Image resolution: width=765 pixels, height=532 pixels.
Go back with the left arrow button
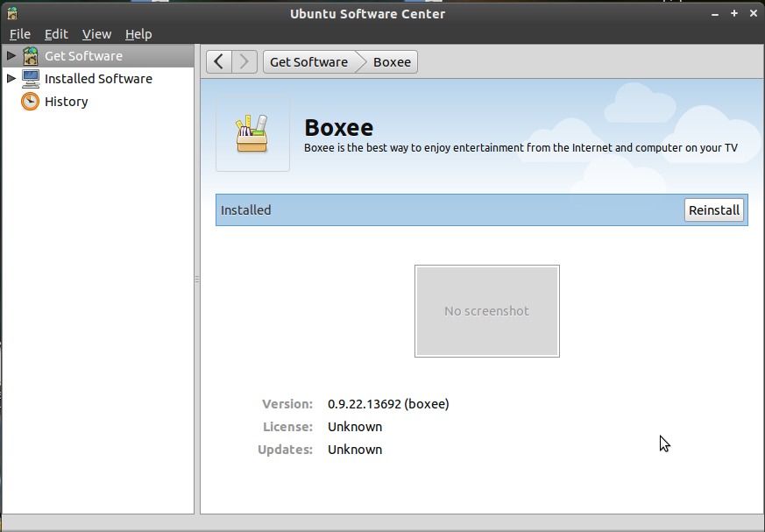218,62
